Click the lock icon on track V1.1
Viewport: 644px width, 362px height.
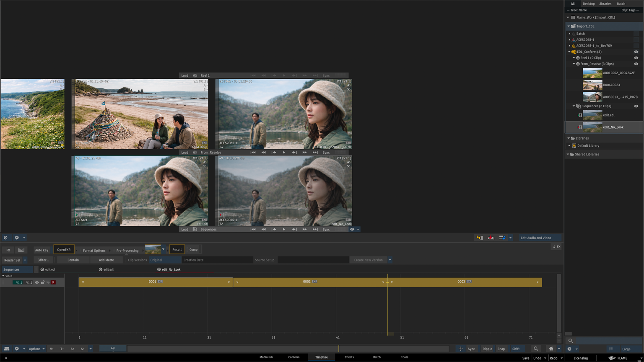43,282
